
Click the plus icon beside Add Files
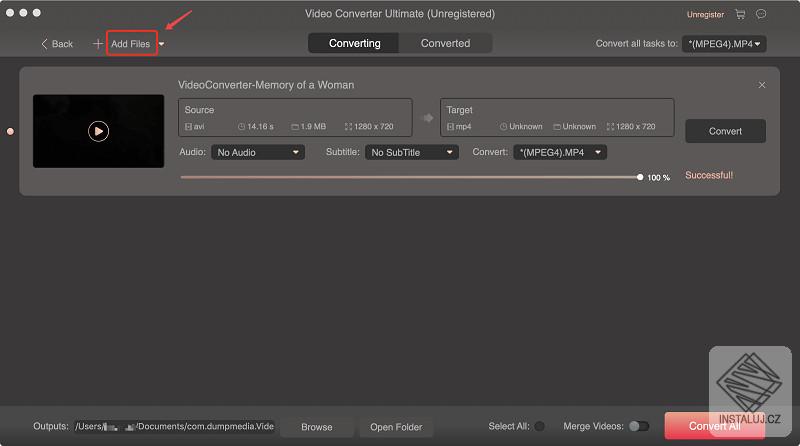click(97, 44)
